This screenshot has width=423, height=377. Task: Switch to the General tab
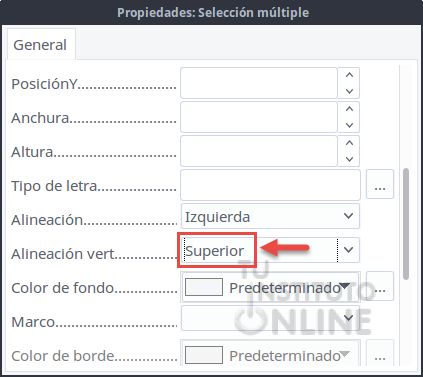(x=40, y=45)
